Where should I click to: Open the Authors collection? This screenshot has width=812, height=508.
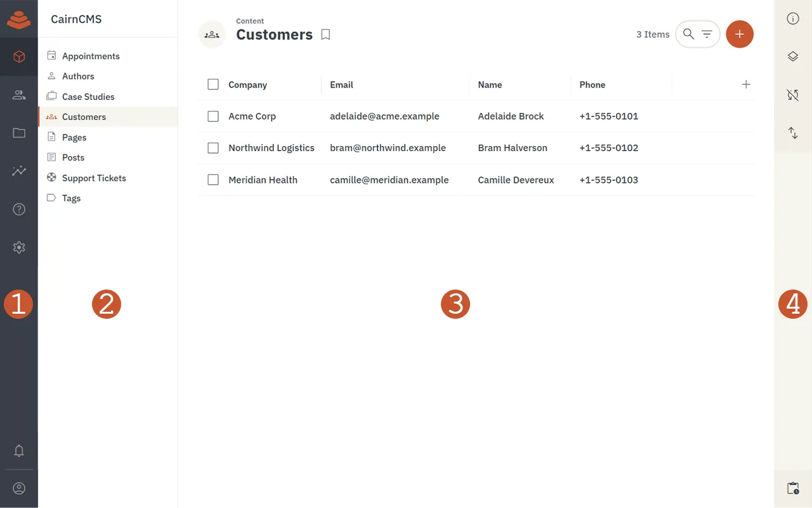[x=108, y=76]
